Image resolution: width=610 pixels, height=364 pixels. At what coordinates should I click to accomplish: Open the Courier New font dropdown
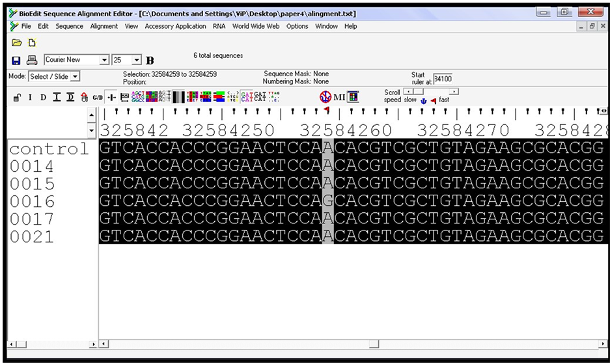(x=104, y=61)
